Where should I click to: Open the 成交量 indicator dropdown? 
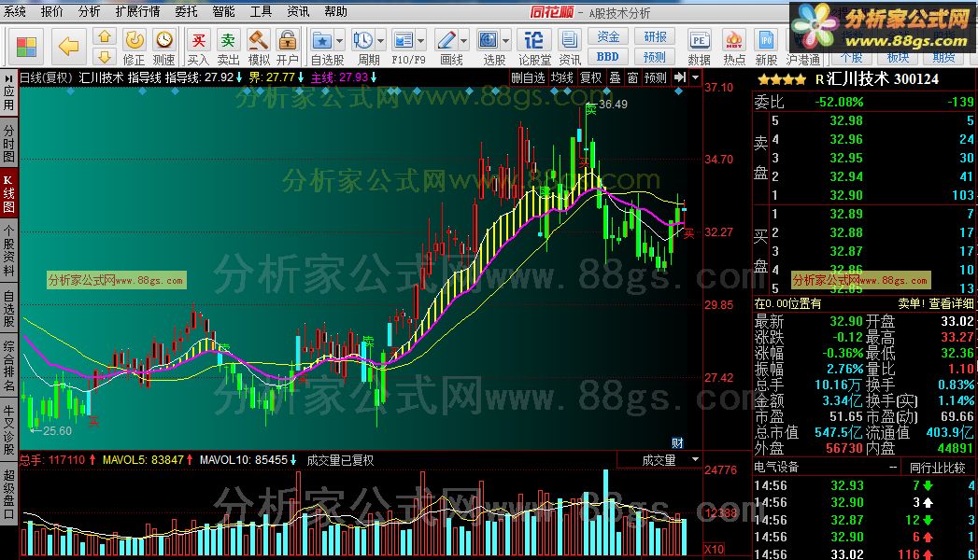[x=695, y=460]
